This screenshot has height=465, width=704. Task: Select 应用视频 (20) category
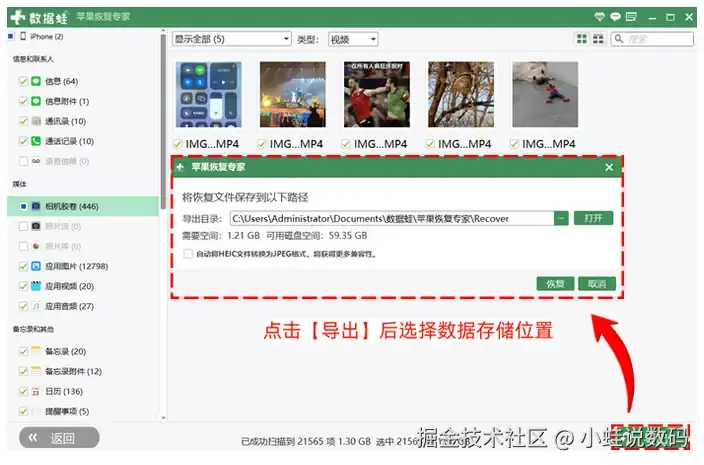[x=70, y=286]
